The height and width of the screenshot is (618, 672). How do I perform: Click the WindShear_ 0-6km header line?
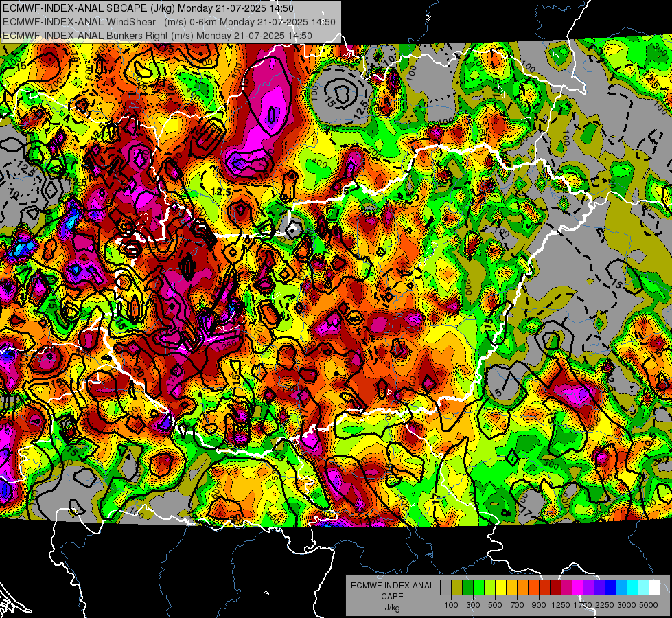[169, 22]
